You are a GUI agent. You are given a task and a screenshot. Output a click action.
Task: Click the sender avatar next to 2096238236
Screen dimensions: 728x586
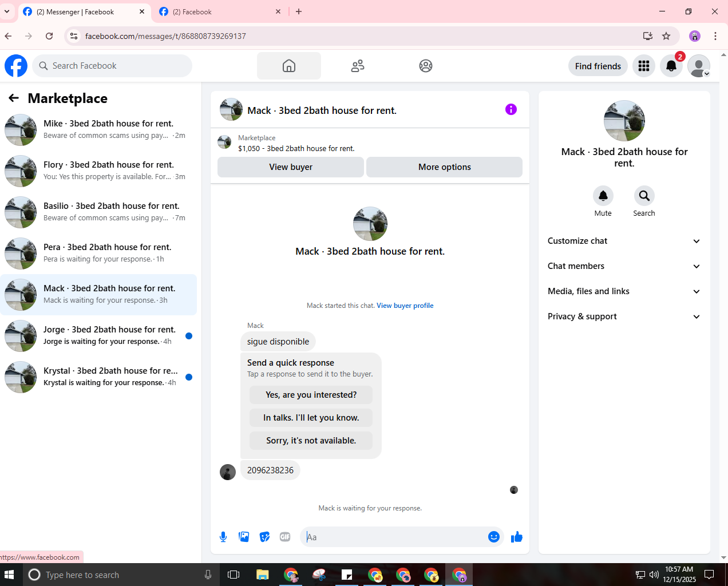click(x=228, y=472)
